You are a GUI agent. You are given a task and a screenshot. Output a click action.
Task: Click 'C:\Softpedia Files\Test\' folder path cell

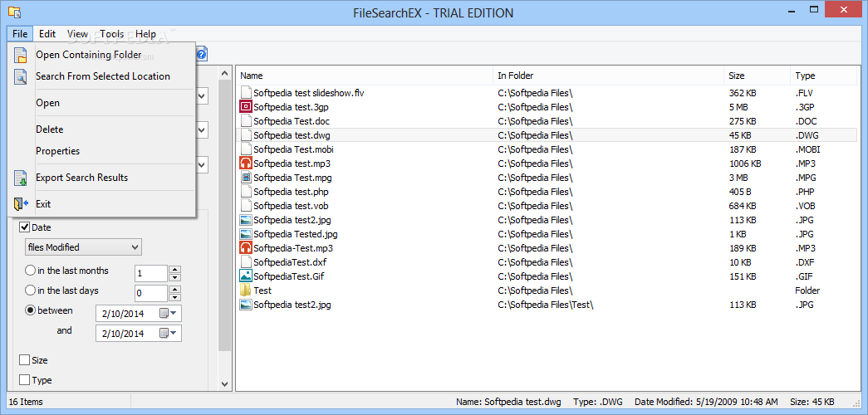coord(545,305)
